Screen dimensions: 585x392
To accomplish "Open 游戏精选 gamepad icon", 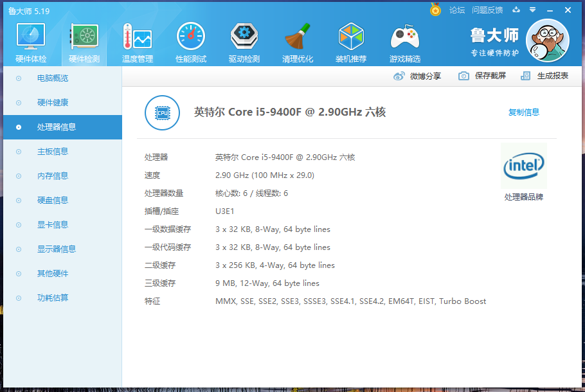I will click(x=405, y=43).
